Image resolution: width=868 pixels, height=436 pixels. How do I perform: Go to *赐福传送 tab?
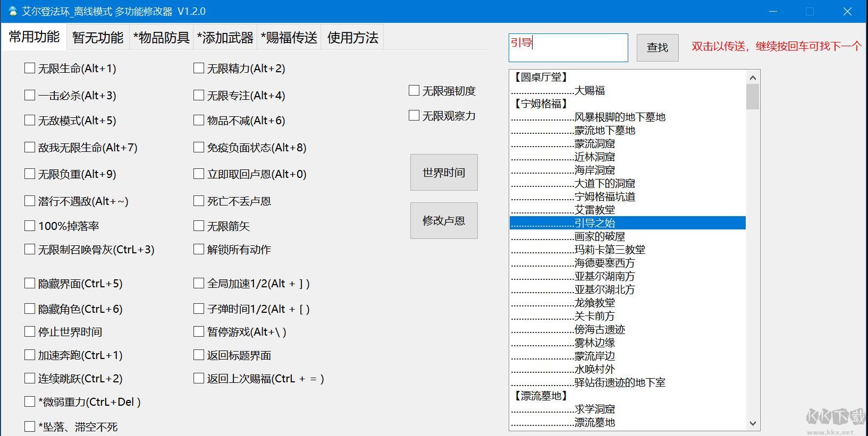point(289,38)
